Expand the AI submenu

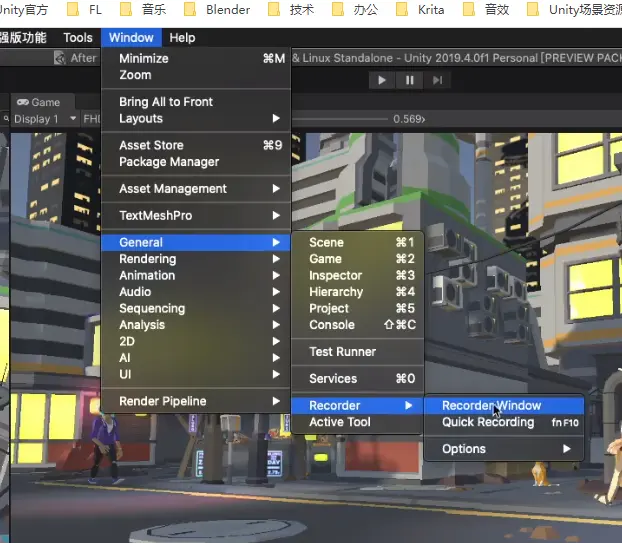(x=196, y=358)
